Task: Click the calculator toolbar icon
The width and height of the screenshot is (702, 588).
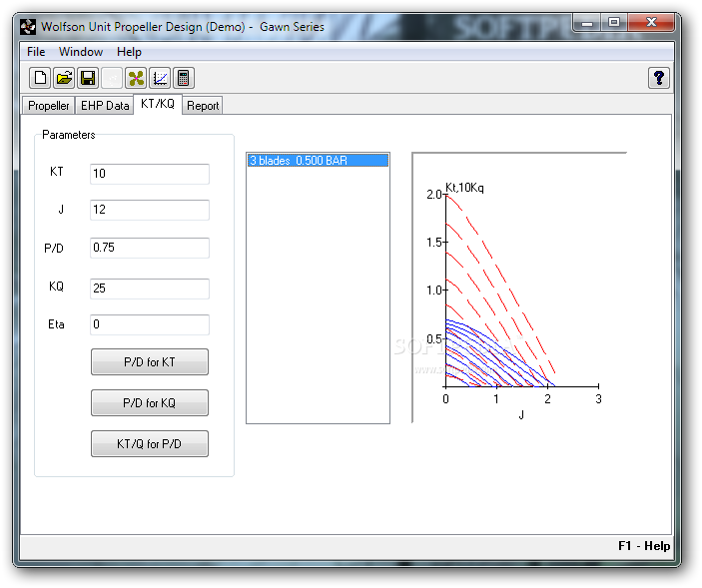Action: point(184,78)
